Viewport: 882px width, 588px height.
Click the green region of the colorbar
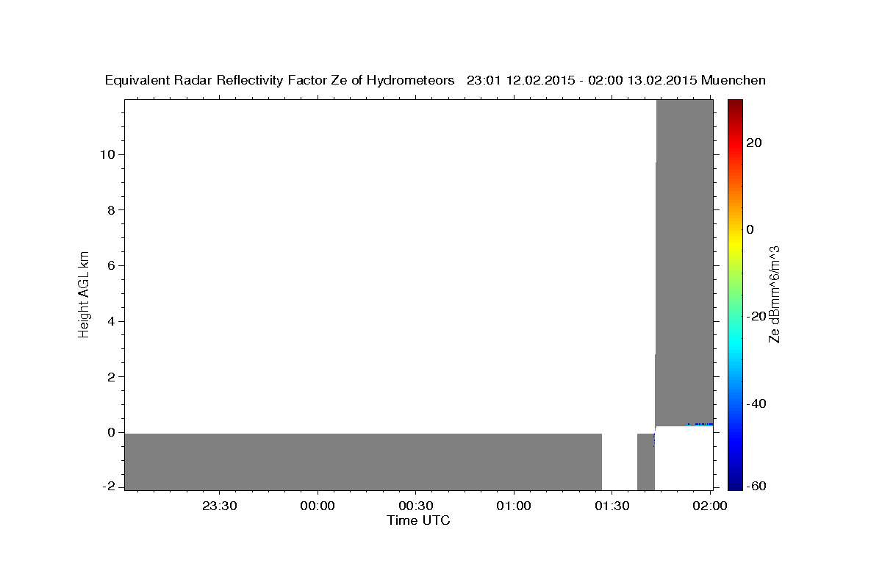click(735, 294)
